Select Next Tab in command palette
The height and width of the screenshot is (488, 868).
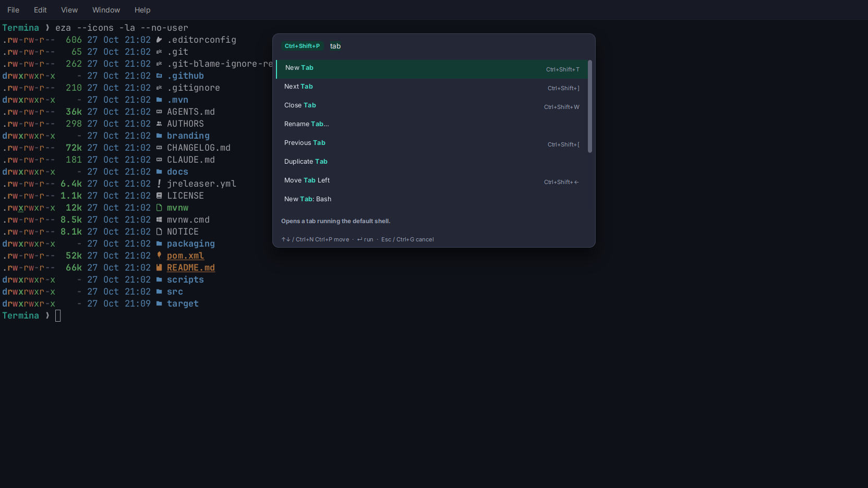pos(432,88)
